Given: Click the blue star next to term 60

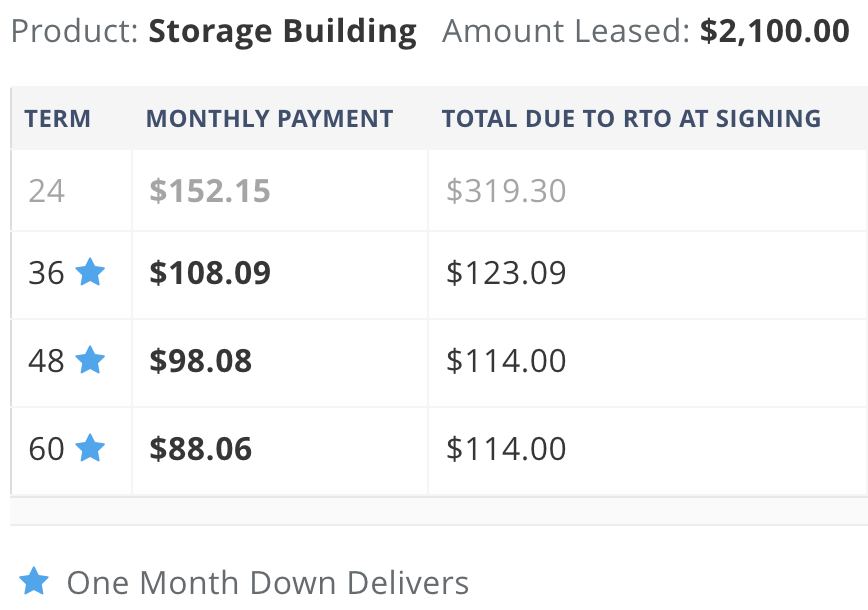Looking at the screenshot, I should click(90, 448).
